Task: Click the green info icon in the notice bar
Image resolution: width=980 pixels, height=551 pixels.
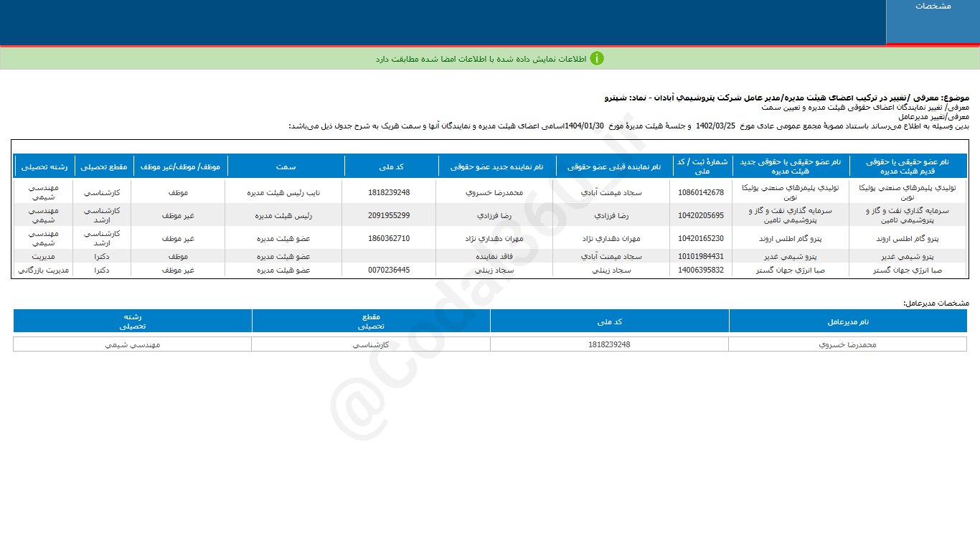Action: tap(597, 58)
